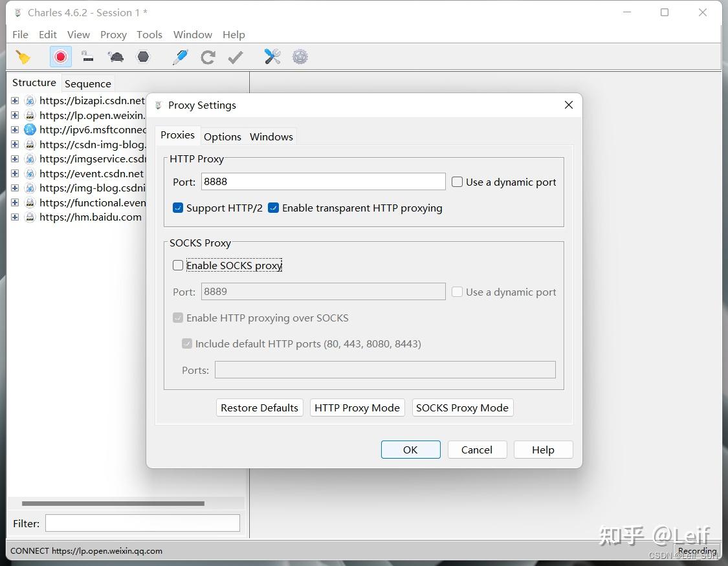Toggle the red Record button in toolbar
Viewport: 728px width, 566px height.
(x=60, y=57)
